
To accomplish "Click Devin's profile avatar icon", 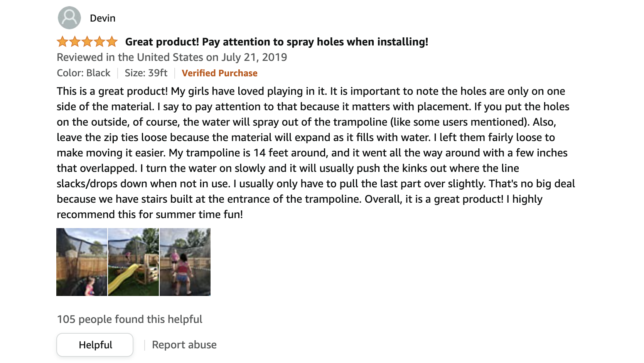I will point(69,18).
